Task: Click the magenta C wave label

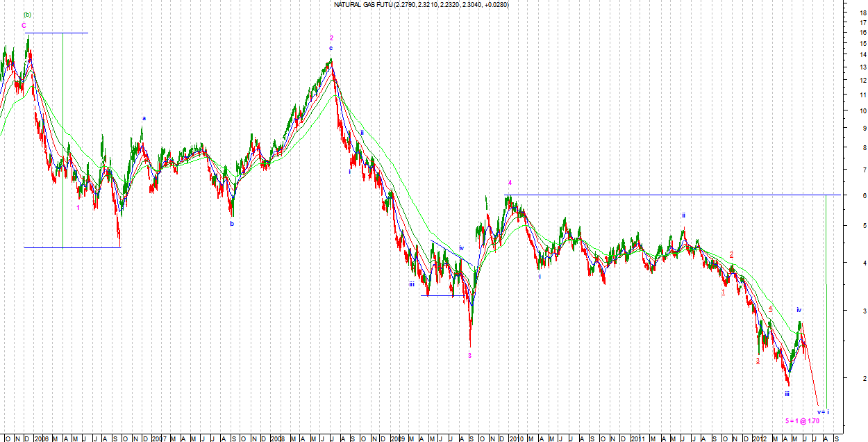Action: [24, 26]
